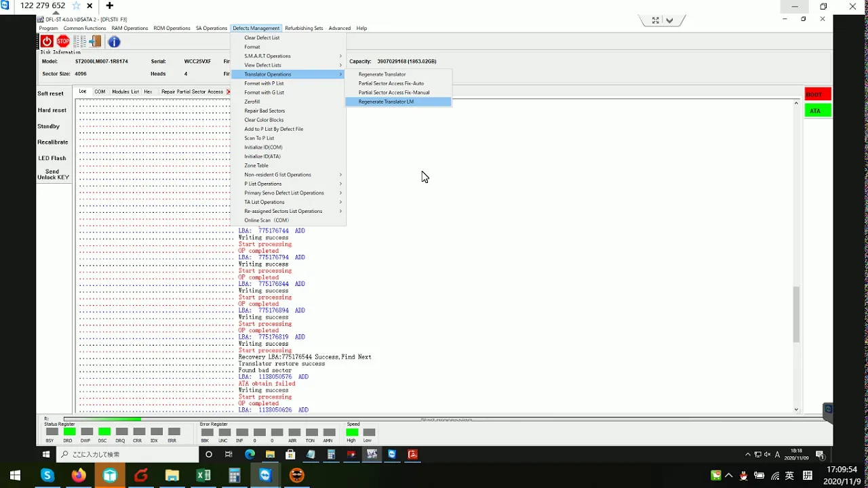
Task: Click the STOP sign toolbar icon
Action: (63, 42)
